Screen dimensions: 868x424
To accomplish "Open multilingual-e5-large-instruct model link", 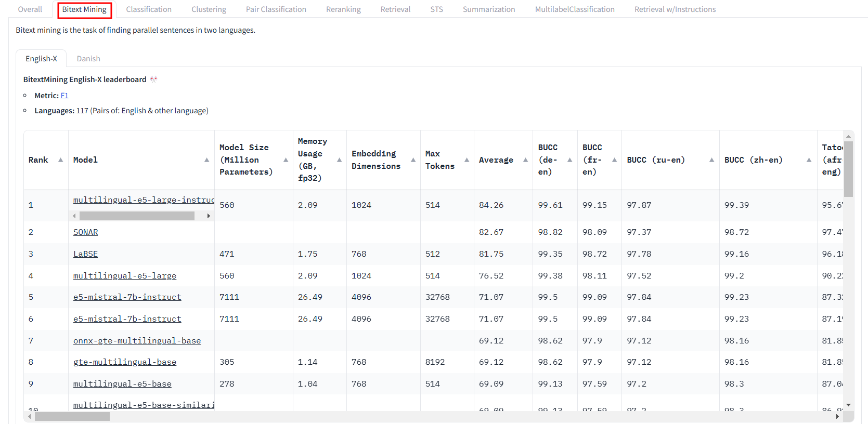I will coord(144,200).
